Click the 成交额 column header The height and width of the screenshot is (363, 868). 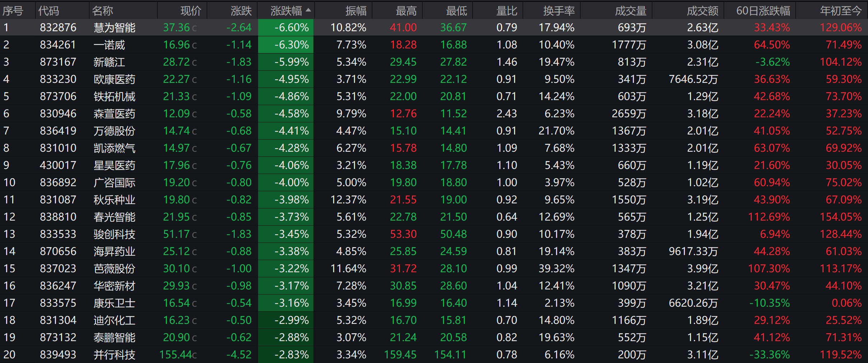(x=703, y=11)
